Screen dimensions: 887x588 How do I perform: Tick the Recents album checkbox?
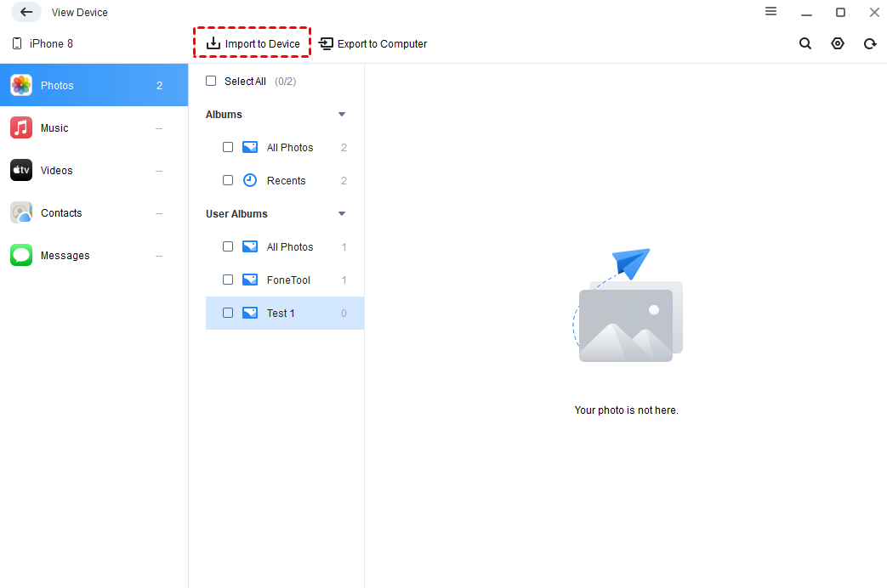tap(228, 180)
